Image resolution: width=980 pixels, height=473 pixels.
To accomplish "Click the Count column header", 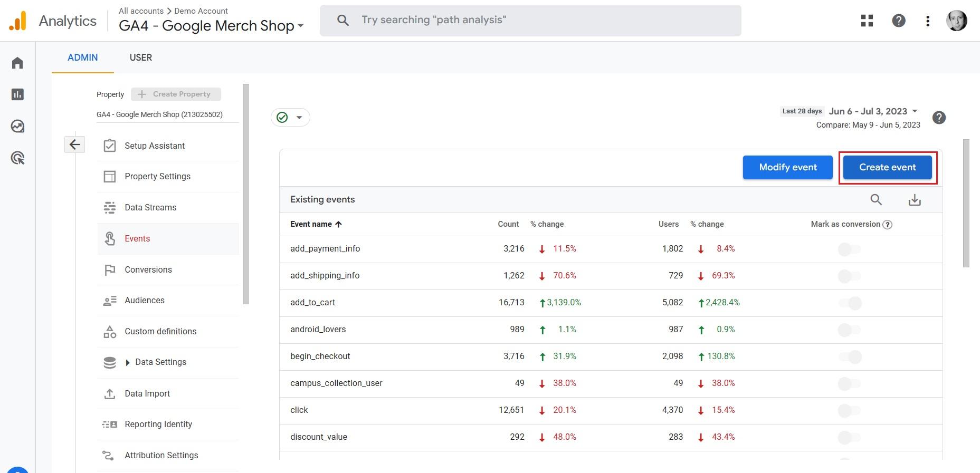I will click(x=508, y=224).
